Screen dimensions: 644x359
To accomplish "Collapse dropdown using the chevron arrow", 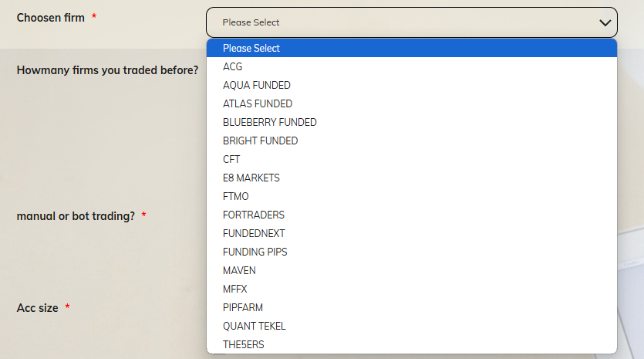I will tap(605, 23).
